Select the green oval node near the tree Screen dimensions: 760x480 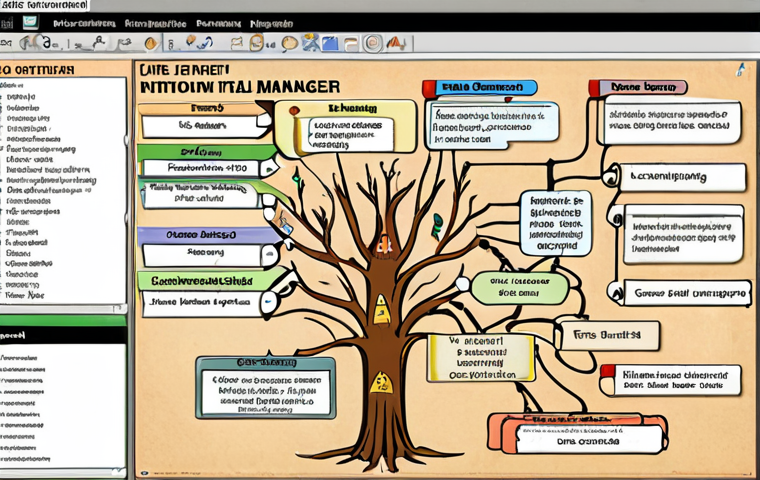[x=520, y=288]
